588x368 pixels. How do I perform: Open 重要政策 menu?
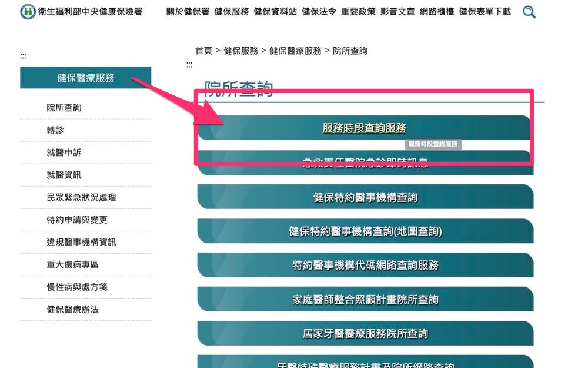[x=358, y=12]
